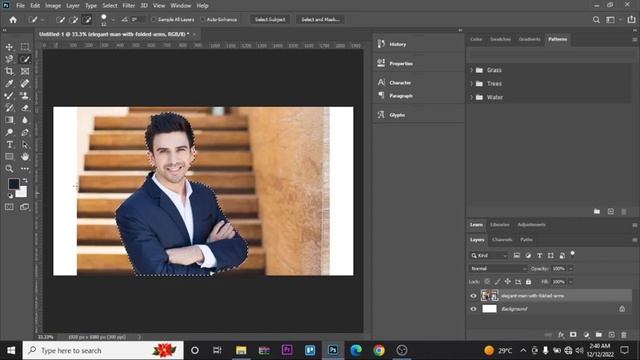Switch to the Adjustments tab
Image resolution: width=640 pixels, height=360 pixels.
531,224
